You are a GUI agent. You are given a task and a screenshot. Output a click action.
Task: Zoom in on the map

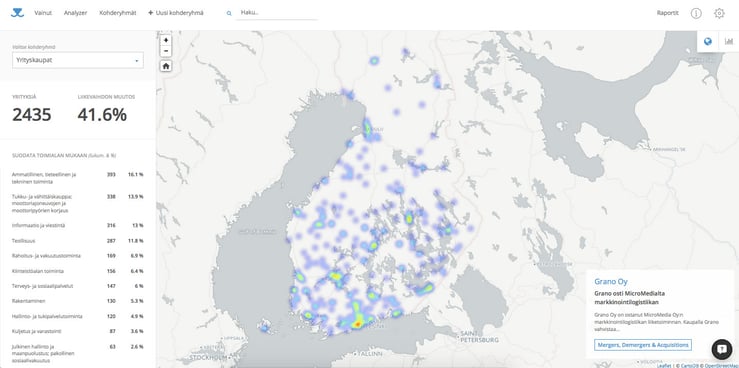(x=166, y=41)
